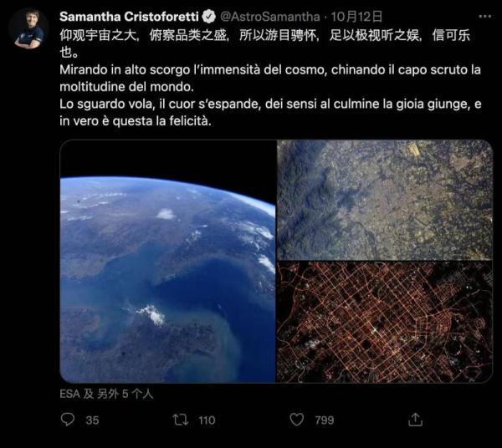Click the retweet arrows icon
The image size is (502, 448).
(181, 420)
